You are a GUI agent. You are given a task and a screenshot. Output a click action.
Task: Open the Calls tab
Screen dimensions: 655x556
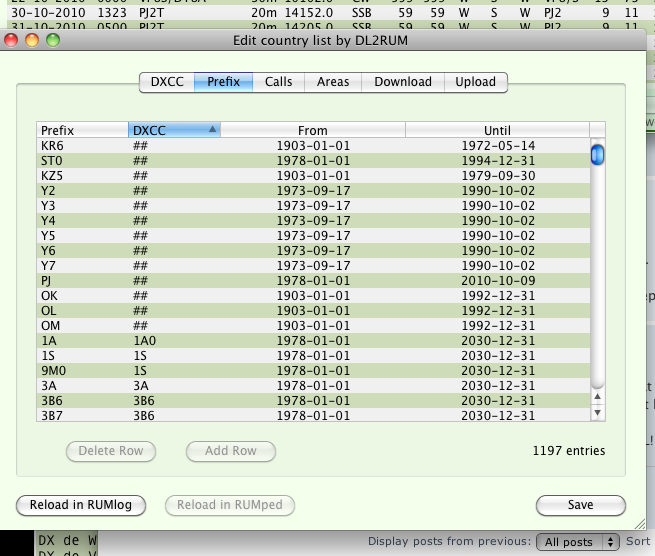click(278, 82)
